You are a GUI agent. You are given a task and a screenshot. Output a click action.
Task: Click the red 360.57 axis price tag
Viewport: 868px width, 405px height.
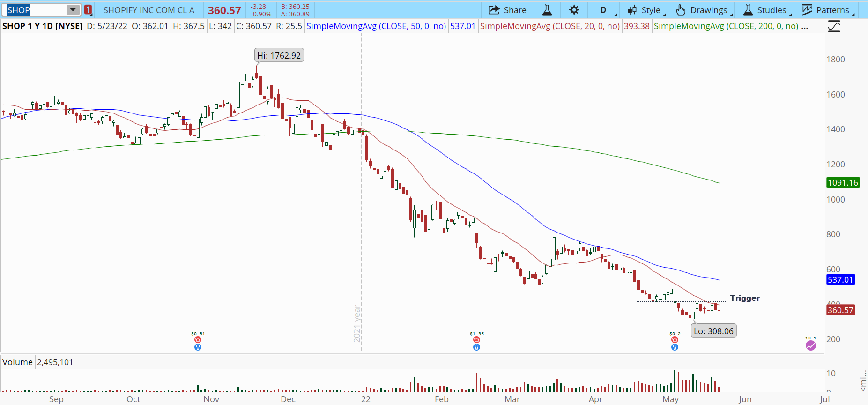(841, 310)
